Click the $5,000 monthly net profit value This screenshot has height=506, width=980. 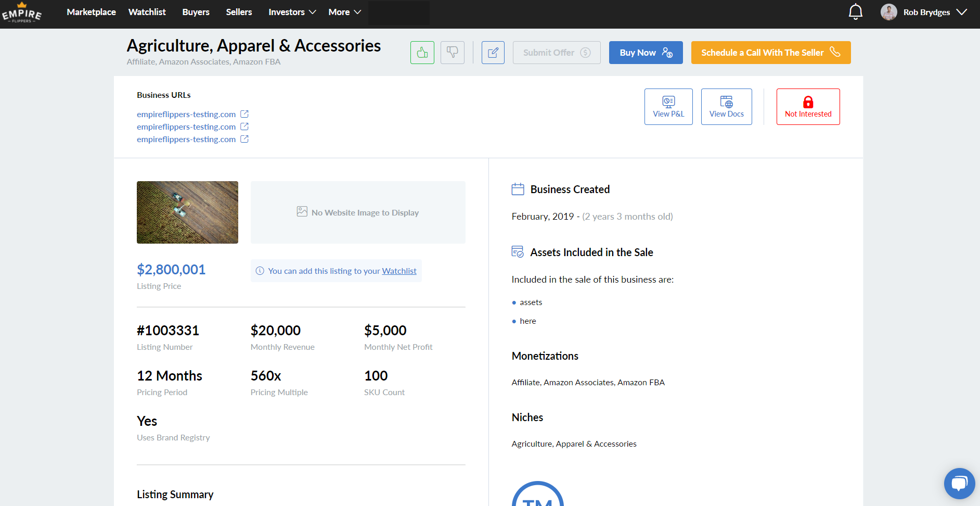[x=385, y=331]
